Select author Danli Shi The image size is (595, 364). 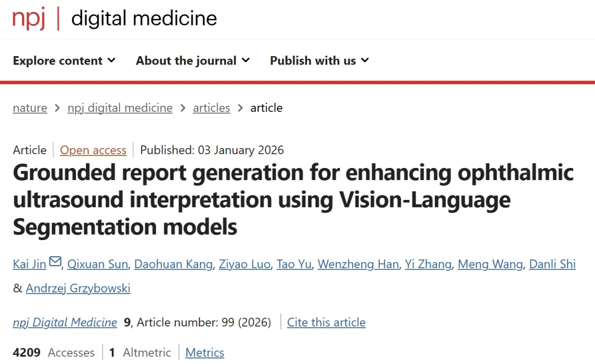click(x=552, y=264)
